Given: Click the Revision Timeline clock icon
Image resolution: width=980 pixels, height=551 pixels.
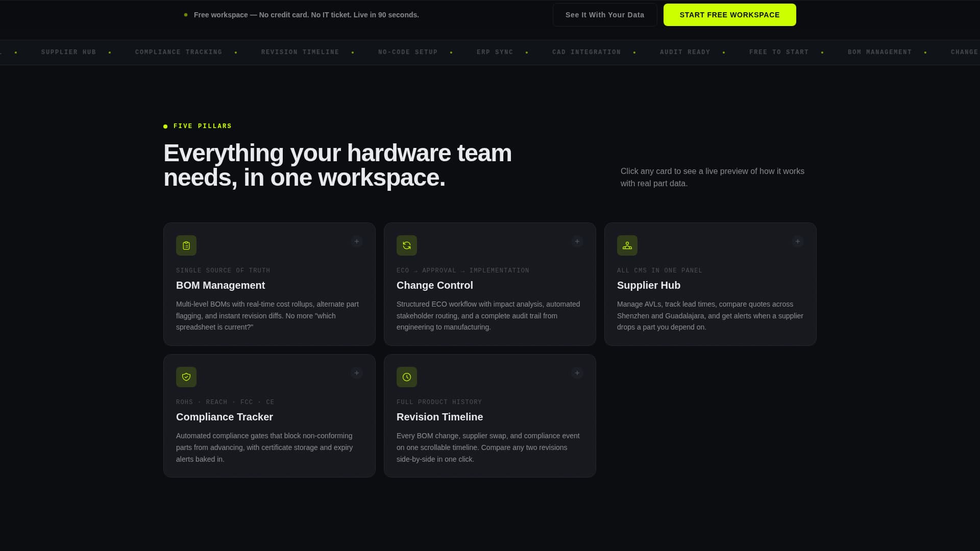Looking at the screenshot, I should pos(407,377).
